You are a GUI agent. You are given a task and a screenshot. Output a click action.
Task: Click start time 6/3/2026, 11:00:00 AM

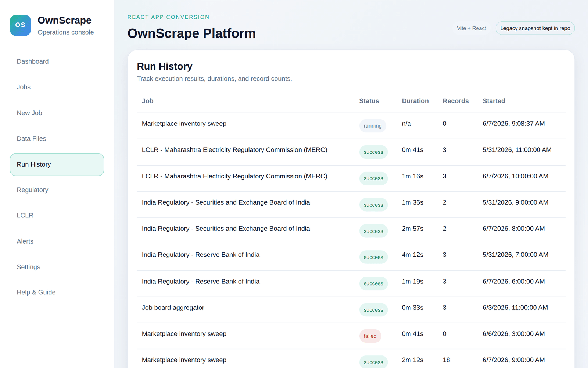click(x=515, y=308)
